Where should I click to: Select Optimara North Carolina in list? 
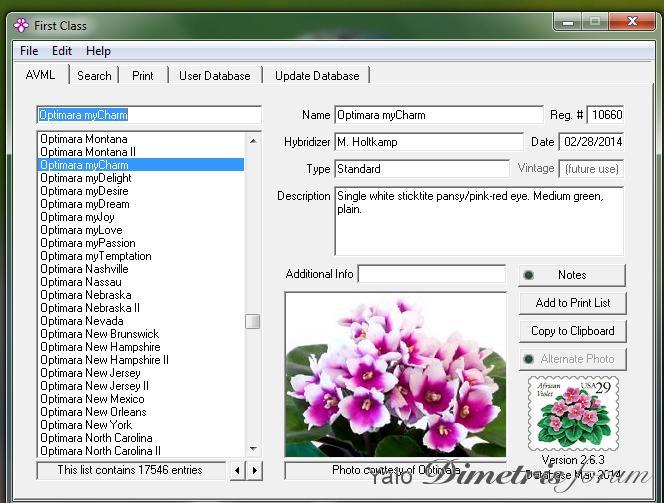click(x=141, y=438)
